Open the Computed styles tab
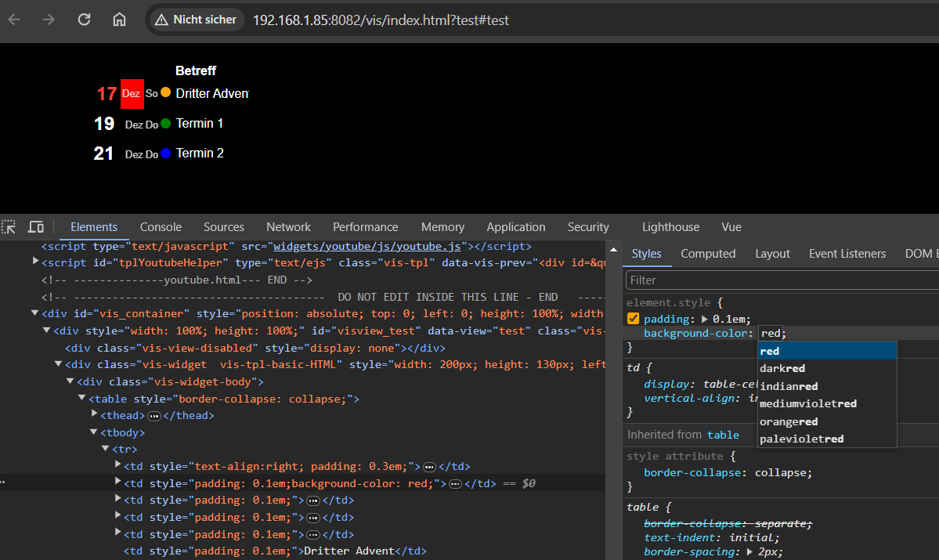Viewport: 939px width, 560px height. (x=708, y=254)
